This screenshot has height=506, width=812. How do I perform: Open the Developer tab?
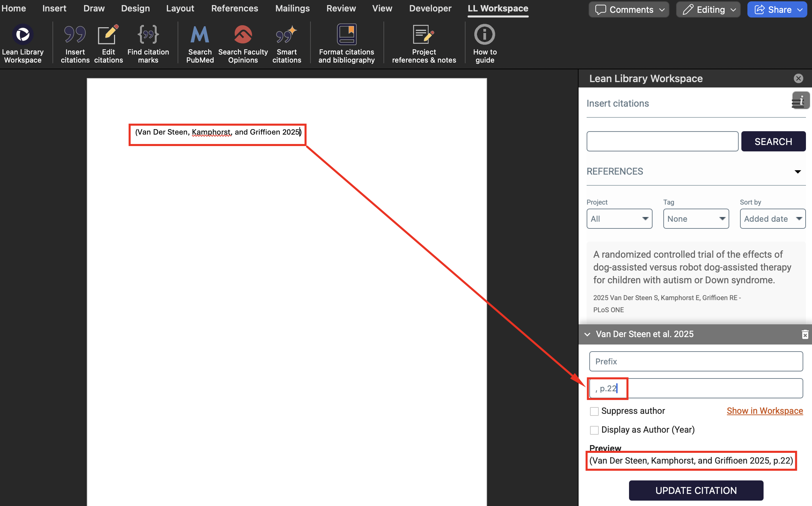(x=430, y=8)
